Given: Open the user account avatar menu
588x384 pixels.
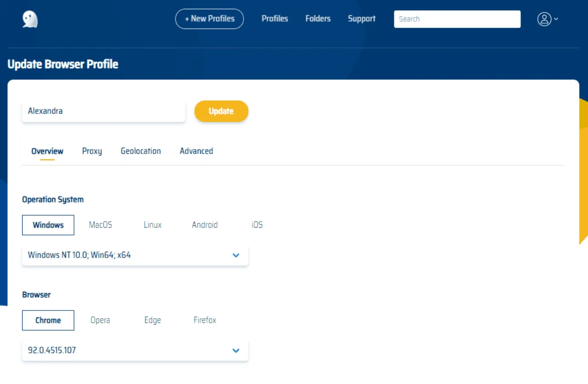Looking at the screenshot, I should click(x=548, y=19).
